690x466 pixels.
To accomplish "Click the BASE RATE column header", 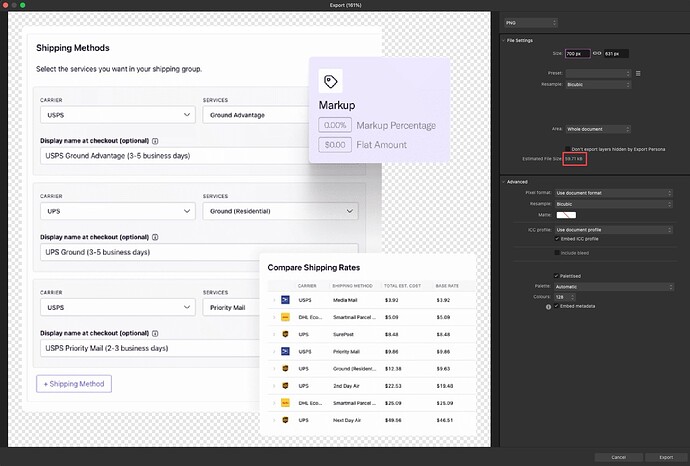I will (447, 286).
